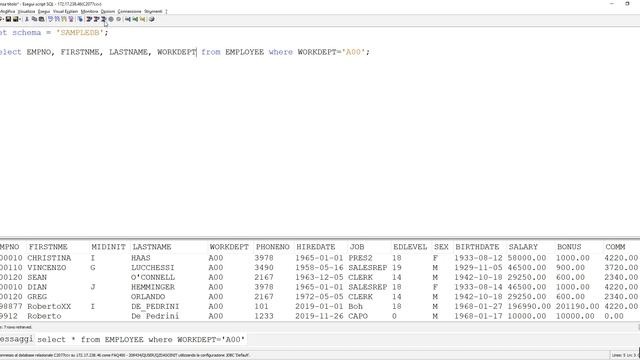640x360 pixels.
Task: Click the HAAS last name cell
Action: 141,258
